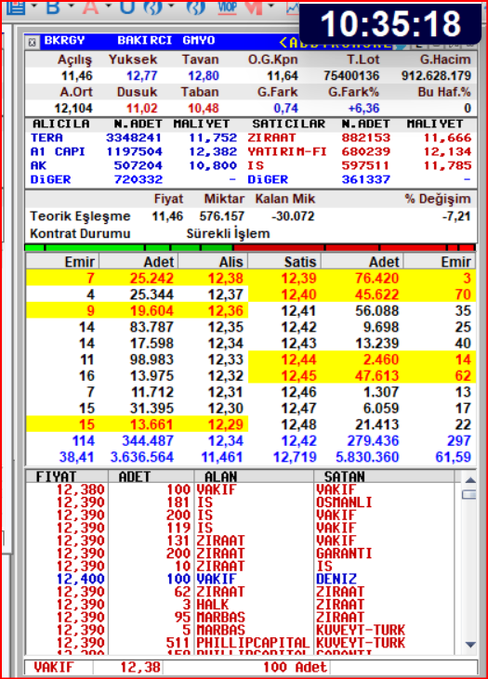Click the status bar VAKIF entry

[54, 667]
